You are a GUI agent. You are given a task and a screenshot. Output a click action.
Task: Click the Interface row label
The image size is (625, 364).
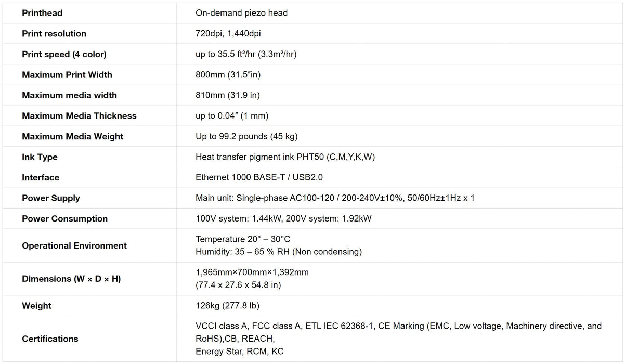(x=41, y=177)
